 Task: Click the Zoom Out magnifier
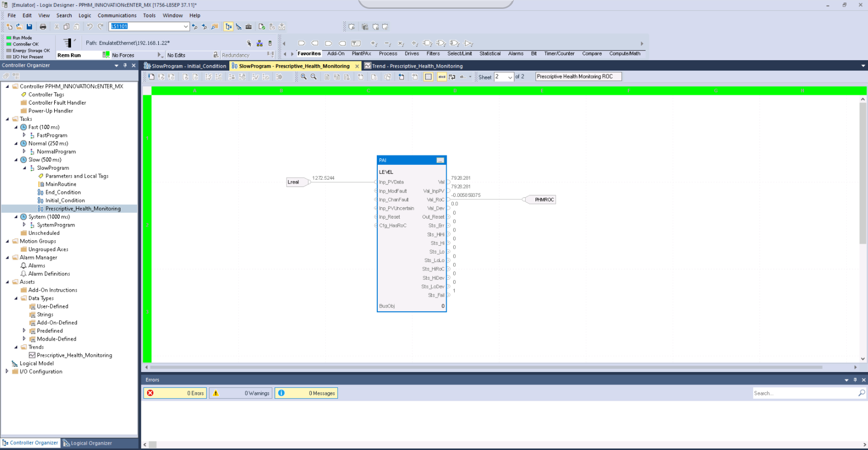(314, 77)
